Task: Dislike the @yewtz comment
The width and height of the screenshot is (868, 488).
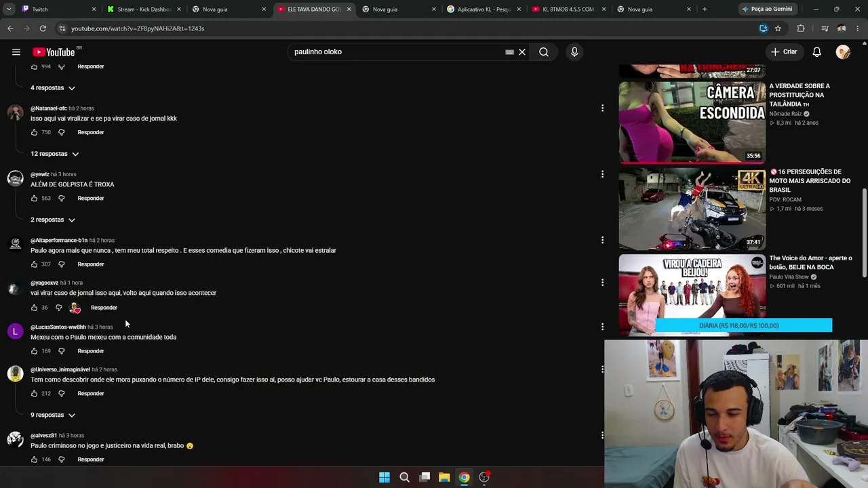Action: [61, 198]
